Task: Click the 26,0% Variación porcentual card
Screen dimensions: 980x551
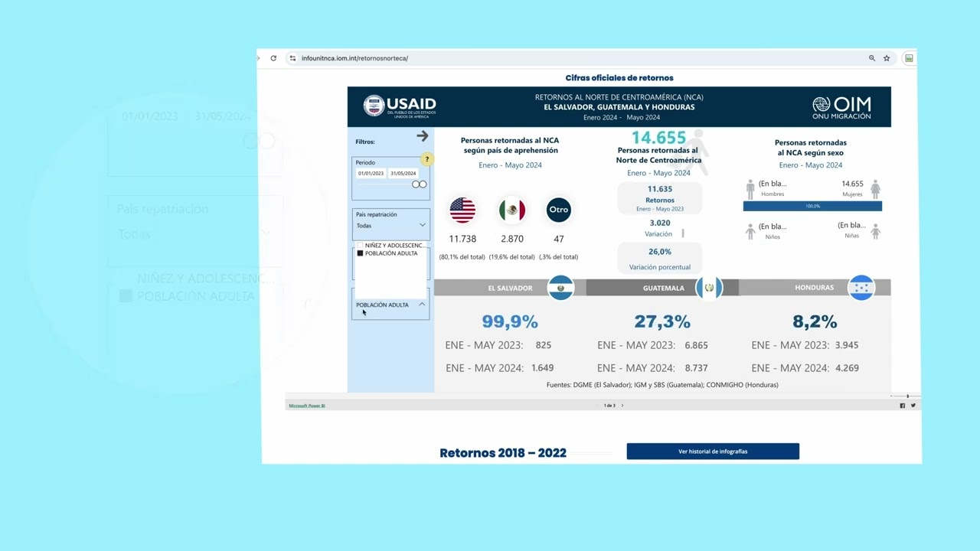Action: tap(660, 259)
